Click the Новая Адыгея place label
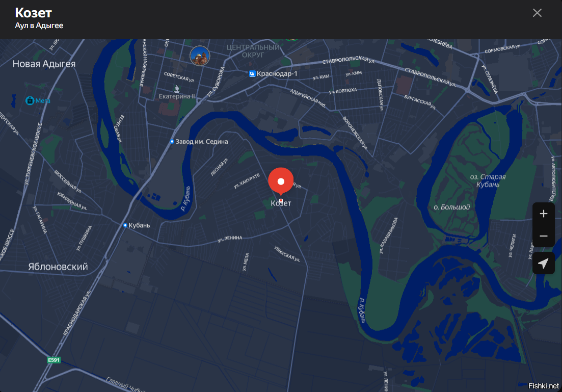The width and height of the screenshot is (562, 392). point(44,64)
